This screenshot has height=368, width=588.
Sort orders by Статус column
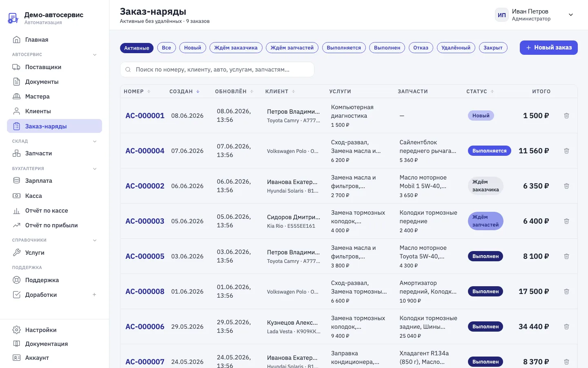(480, 92)
